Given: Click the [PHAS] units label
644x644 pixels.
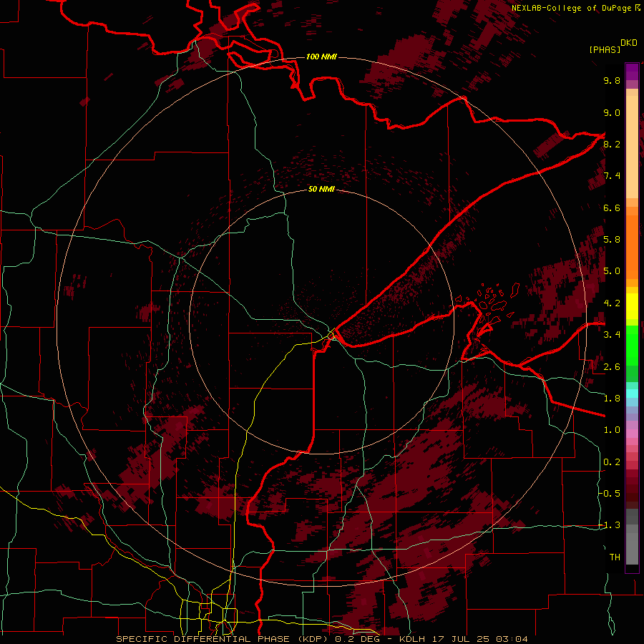Looking at the screenshot, I should click(605, 50).
